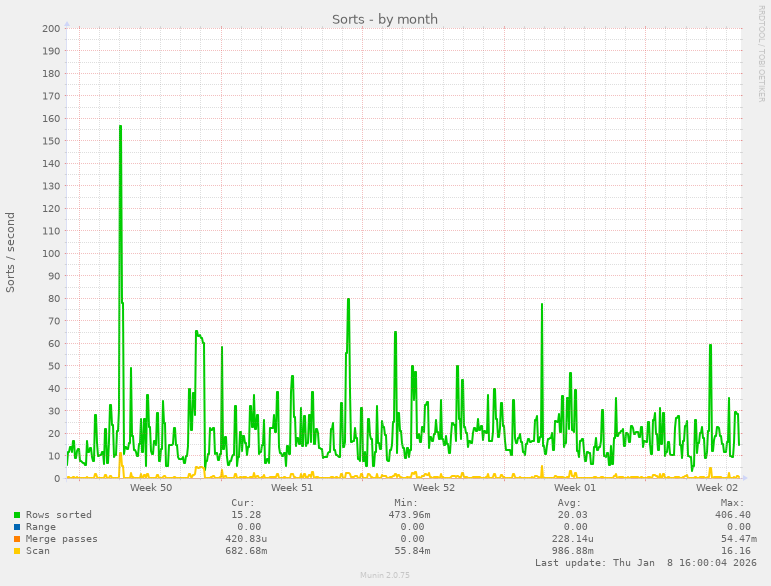Image resolution: width=771 pixels, height=586 pixels.
Task: Click the orange Merge passes legend swatch
Action: tap(17, 539)
